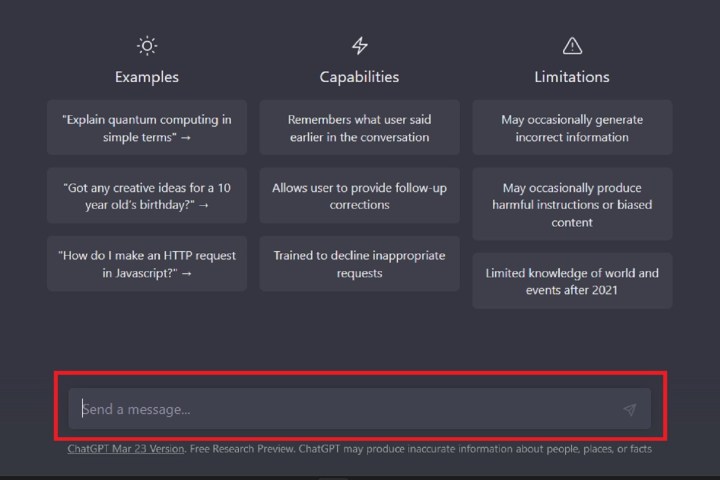Click the warning triangle Limitations icon
The height and width of the screenshot is (480, 720).
coord(572,45)
